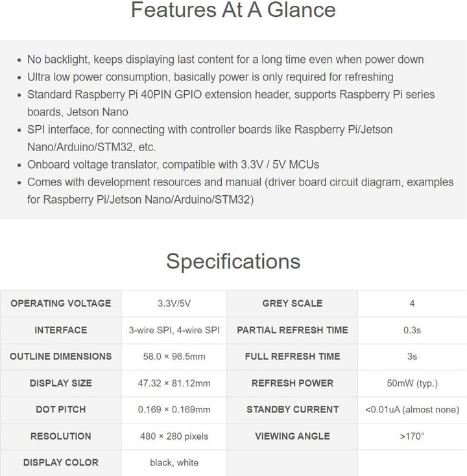This screenshot has width=467, height=476.
Task: Select the INTERFACE label cell
Action: coord(61,330)
